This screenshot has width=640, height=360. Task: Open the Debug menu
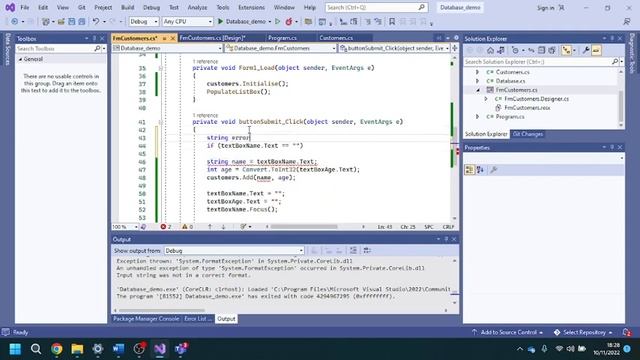point(151,7)
